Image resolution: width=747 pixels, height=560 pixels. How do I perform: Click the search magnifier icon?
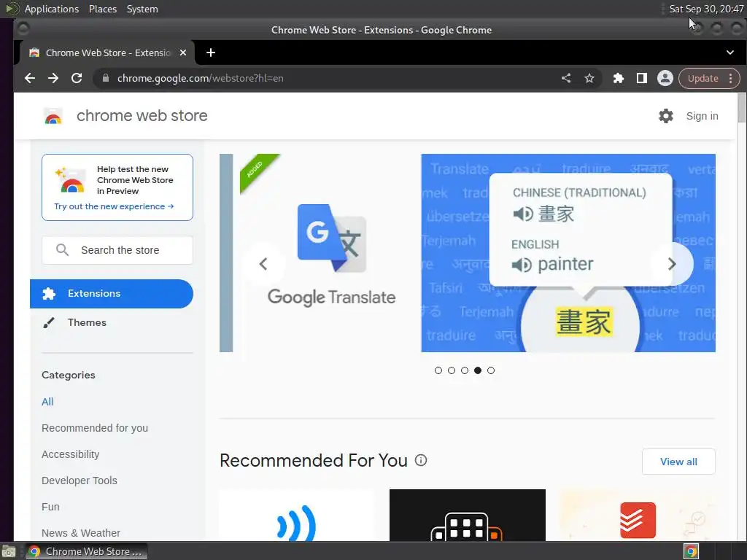pos(63,250)
